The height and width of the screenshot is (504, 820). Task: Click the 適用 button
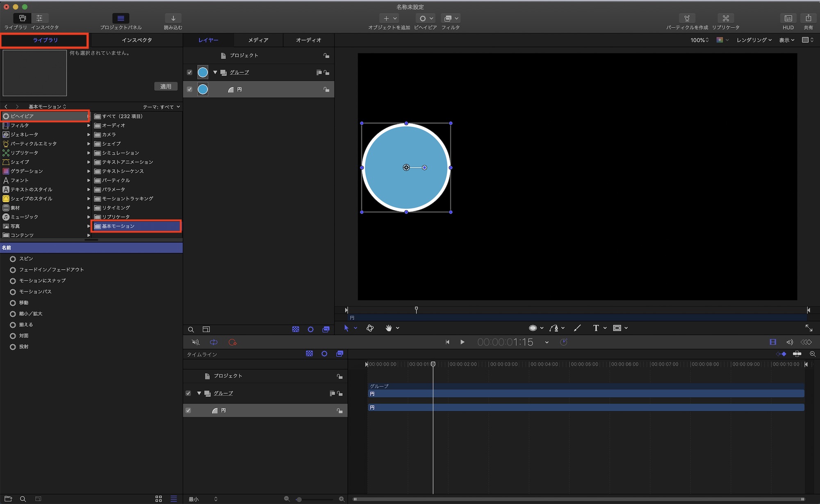coord(166,87)
